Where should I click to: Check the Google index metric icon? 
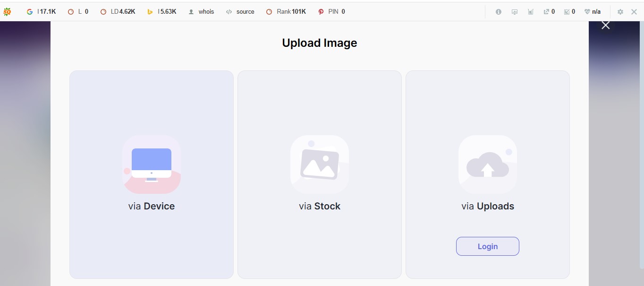tap(30, 11)
